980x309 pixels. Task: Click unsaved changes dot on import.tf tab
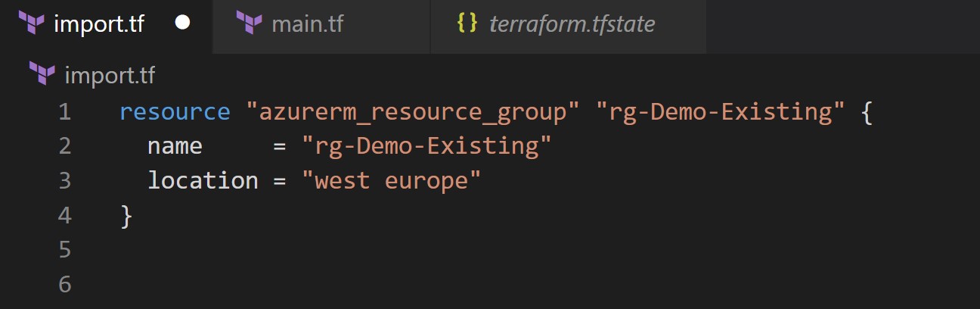[x=182, y=23]
